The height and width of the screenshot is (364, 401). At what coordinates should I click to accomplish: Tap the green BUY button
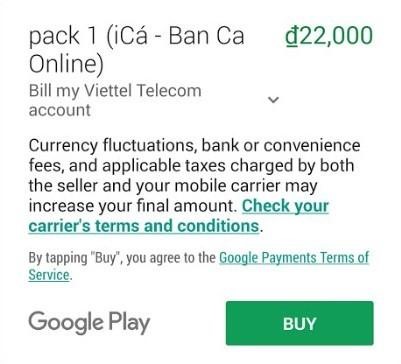[x=299, y=323]
